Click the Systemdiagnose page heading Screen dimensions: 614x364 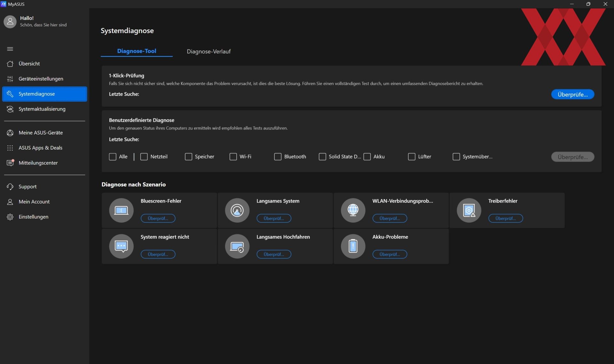pos(127,31)
